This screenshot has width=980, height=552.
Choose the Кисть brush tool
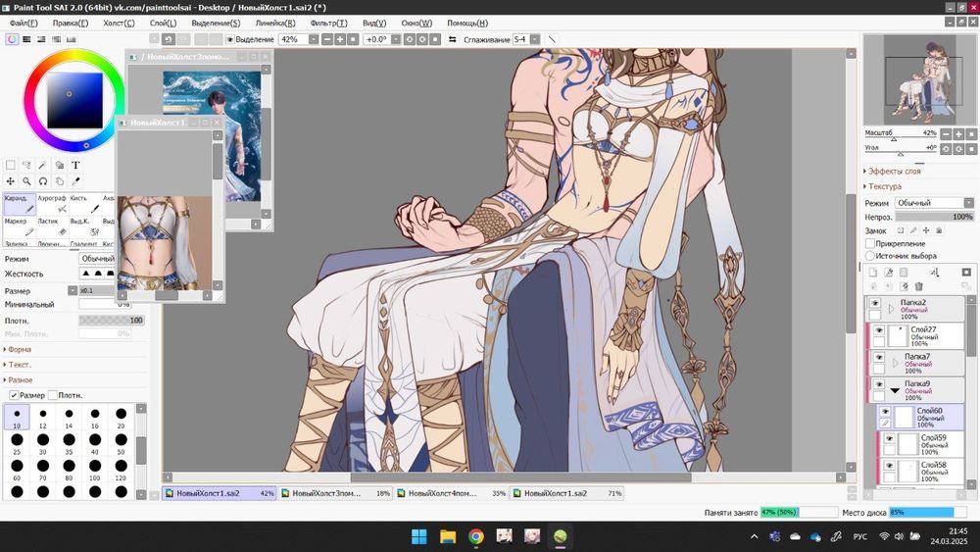(84, 204)
